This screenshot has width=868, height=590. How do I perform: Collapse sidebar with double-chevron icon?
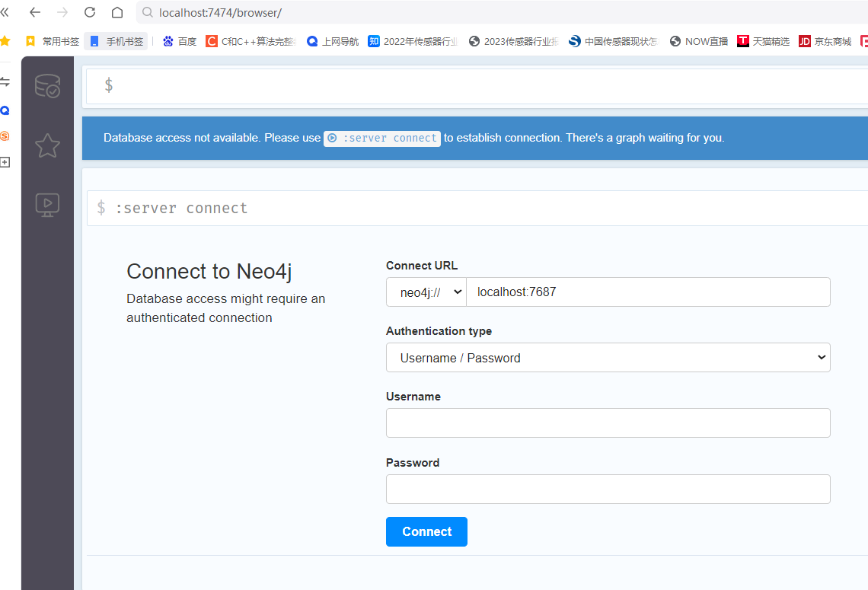[x=5, y=12]
